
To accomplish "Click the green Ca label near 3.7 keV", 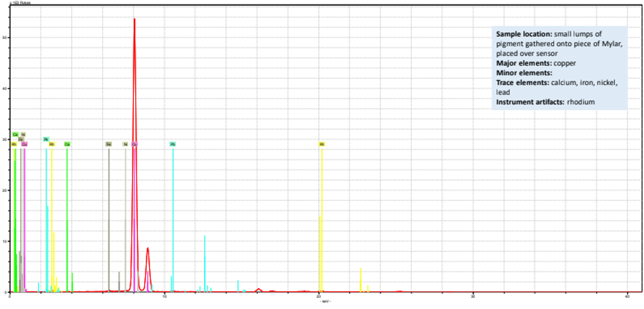I will [67, 144].
